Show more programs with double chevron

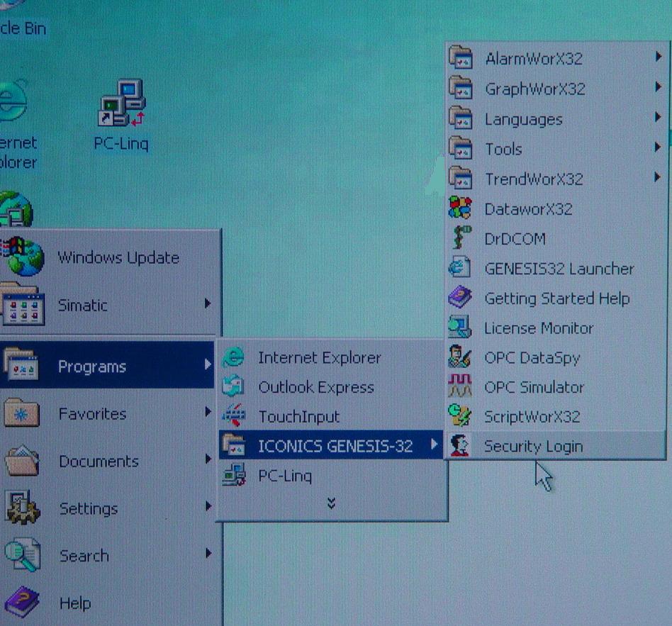[331, 503]
